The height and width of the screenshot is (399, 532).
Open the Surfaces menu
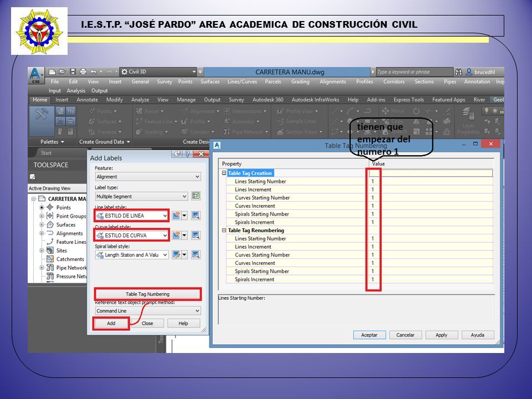[x=209, y=82]
